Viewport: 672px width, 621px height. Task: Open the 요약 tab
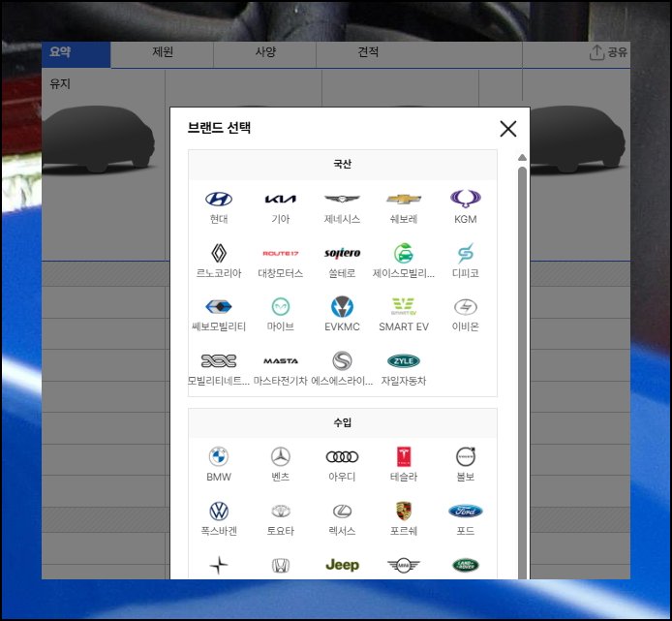(76, 54)
